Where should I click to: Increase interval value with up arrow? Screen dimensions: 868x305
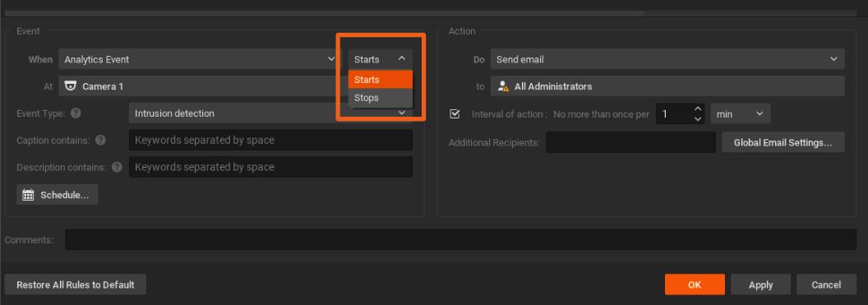698,109
